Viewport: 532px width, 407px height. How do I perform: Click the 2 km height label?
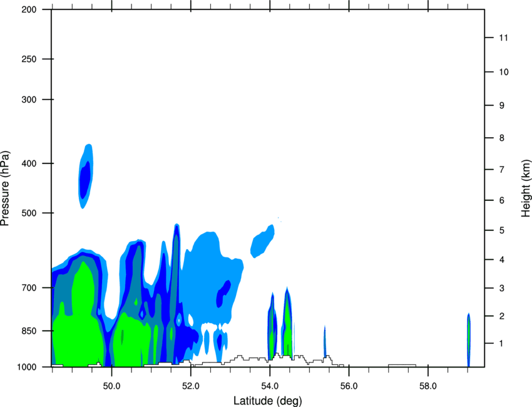click(x=502, y=316)
